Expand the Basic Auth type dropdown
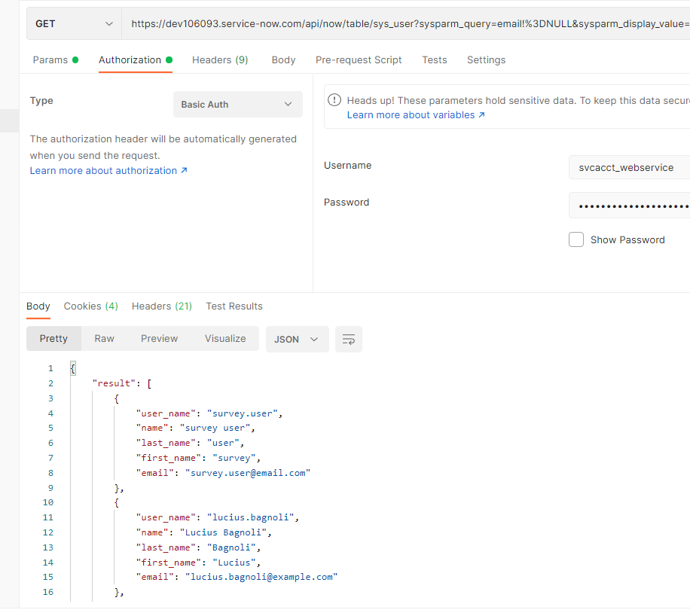The image size is (690, 616). tap(237, 104)
